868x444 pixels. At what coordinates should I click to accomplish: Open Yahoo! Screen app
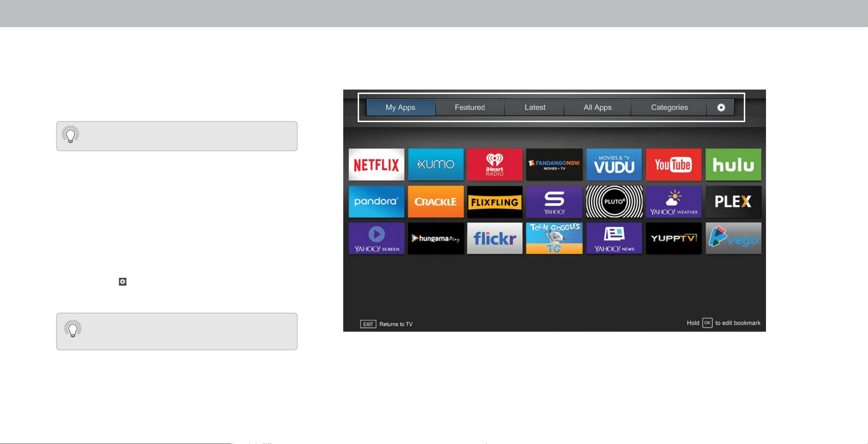click(x=376, y=238)
